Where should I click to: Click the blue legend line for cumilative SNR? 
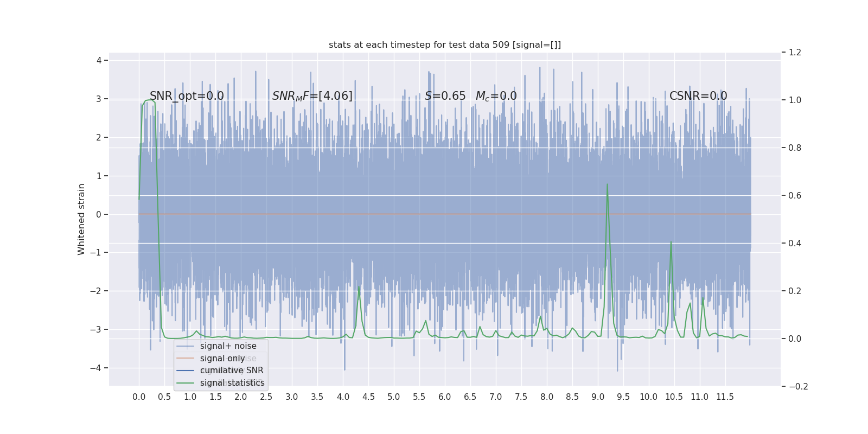pos(186,371)
